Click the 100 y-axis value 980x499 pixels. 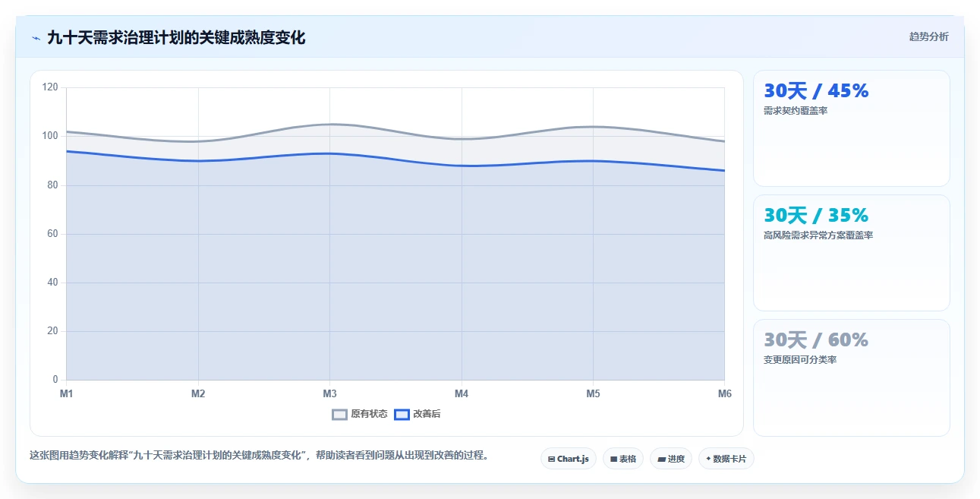point(50,136)
